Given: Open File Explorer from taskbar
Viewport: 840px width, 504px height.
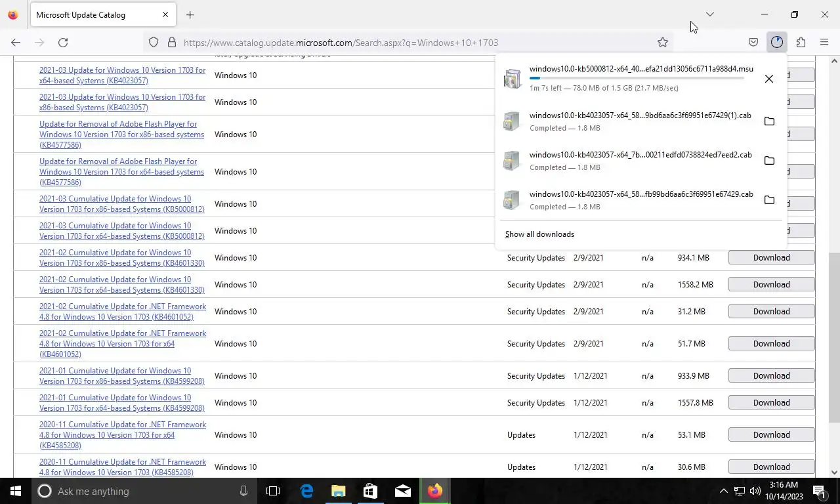Looking at the screenshot, I should pos(338,491).
